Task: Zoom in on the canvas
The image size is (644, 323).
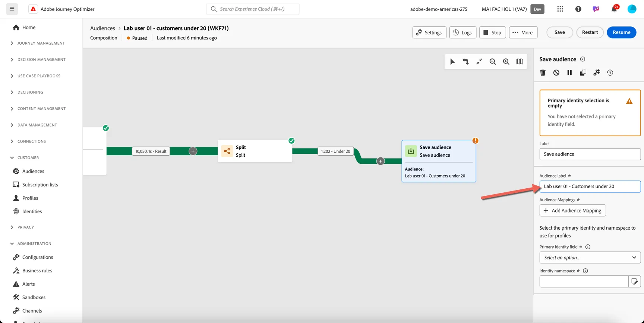Action: (506, 62)
